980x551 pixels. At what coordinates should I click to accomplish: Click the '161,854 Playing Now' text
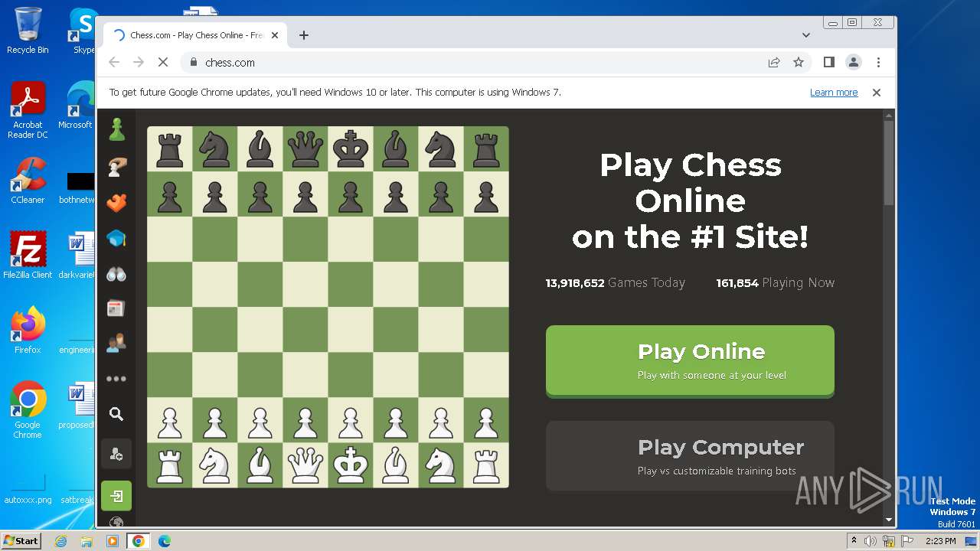pos(775,283)
